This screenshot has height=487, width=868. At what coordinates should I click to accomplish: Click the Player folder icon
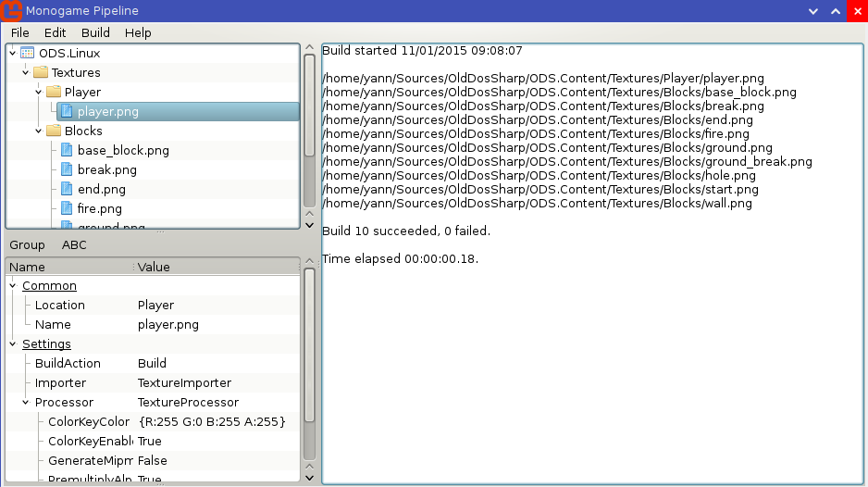[x=53, y=92]
